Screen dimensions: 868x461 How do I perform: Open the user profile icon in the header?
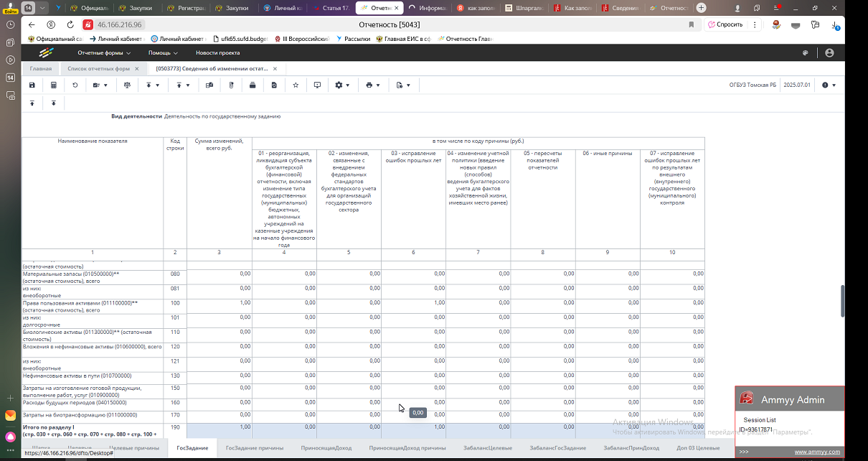(830, 52)
